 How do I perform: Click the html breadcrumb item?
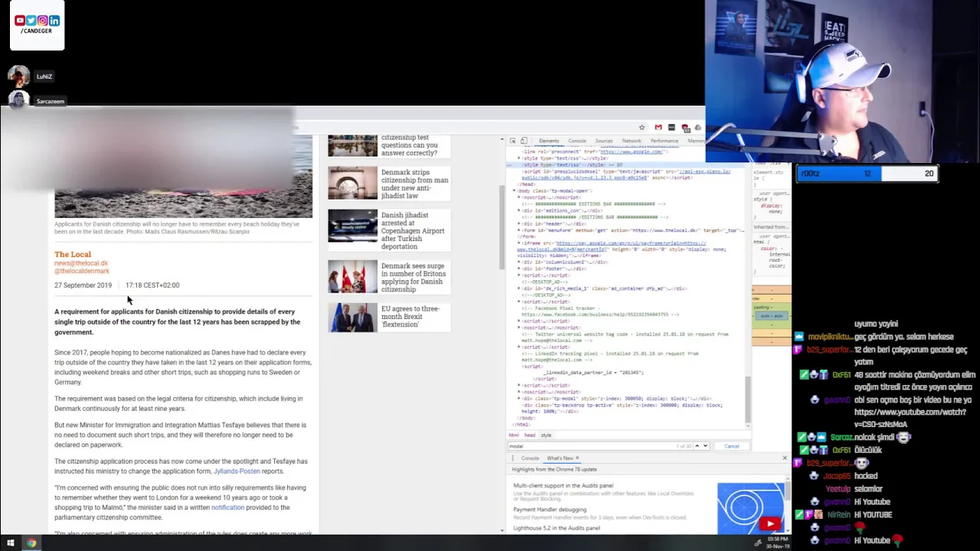tap(514, 435)
